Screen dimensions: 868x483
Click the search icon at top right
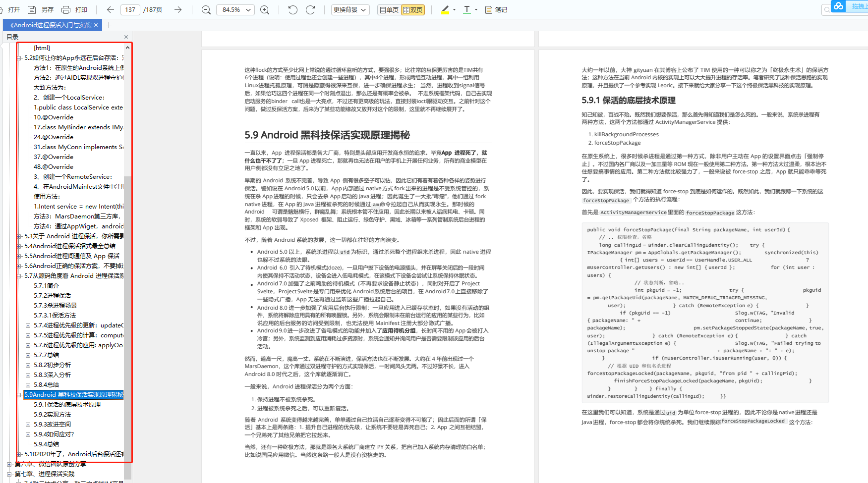point(826,9)
